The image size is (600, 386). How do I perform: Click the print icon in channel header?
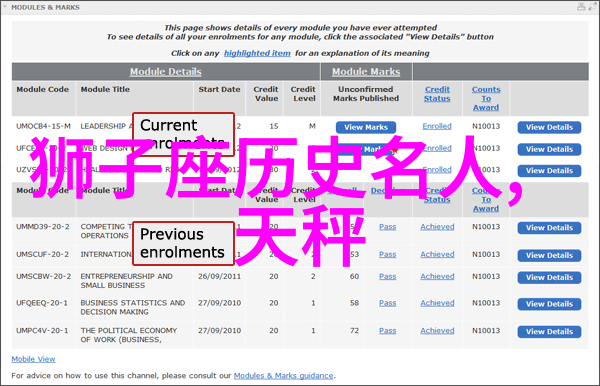pos(581,7)
